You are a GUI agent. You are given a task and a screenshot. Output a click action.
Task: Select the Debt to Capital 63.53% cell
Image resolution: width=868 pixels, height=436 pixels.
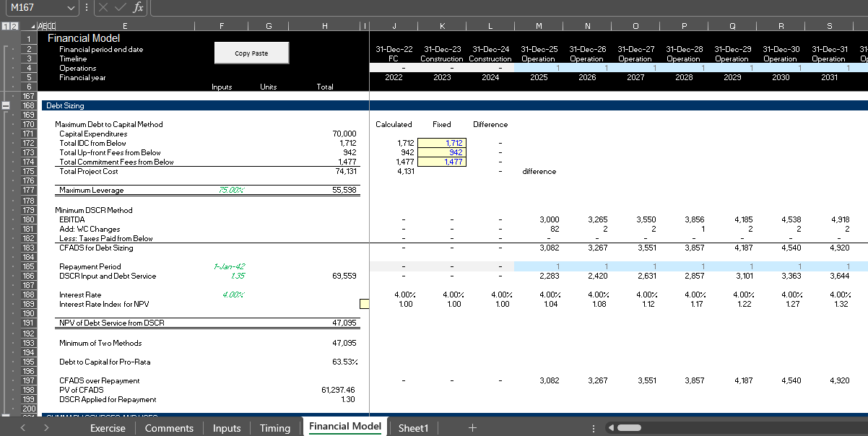324,362
